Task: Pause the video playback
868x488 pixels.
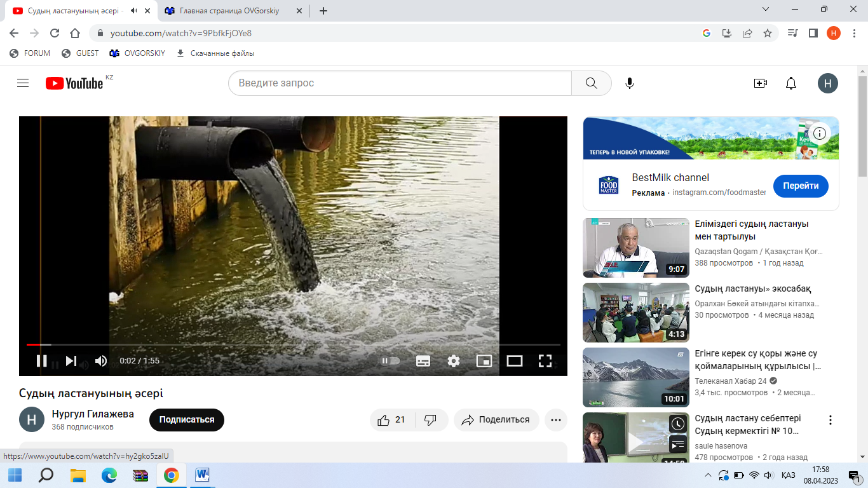Action: [x=41, y=361]
